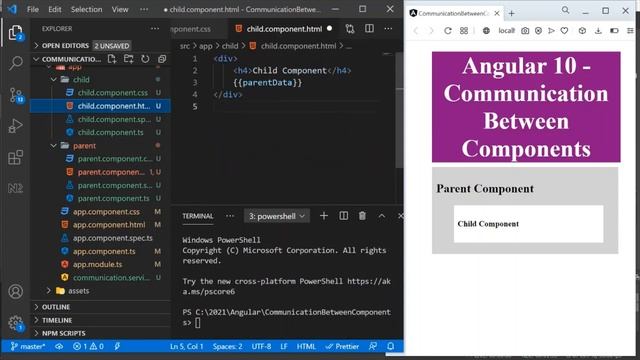Split the terminal panel
The height and width of the screenshot is (360, 640).
344,216
